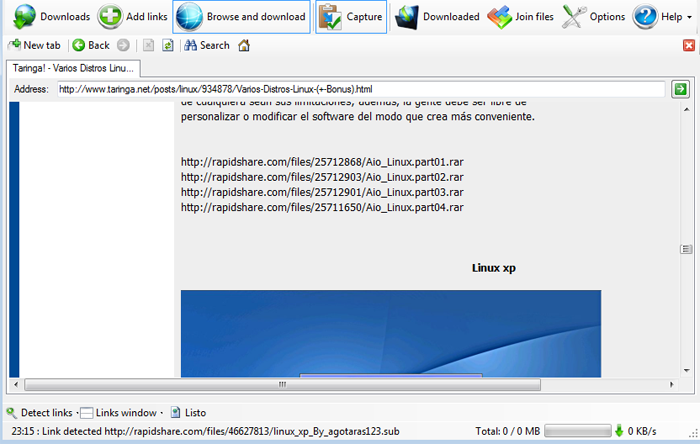Click the personalizar o modificar paragraph text
This screenshot has height=444, width=700.
pyautogui.click(x=358, y=117)
